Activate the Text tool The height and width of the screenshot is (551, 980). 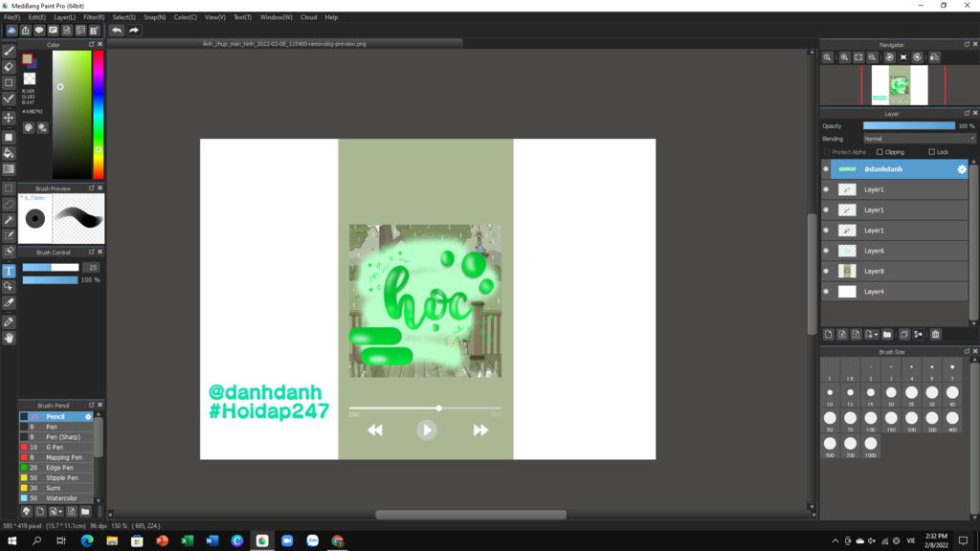9,271
